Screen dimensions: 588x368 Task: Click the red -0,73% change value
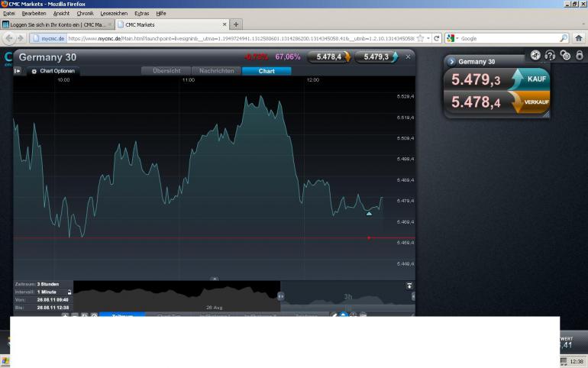coord(257,57)
